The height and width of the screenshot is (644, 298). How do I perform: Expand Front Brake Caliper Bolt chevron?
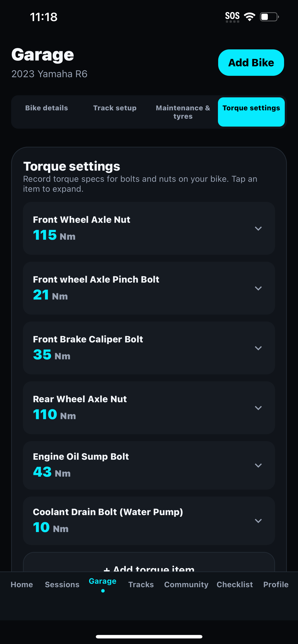258,348
